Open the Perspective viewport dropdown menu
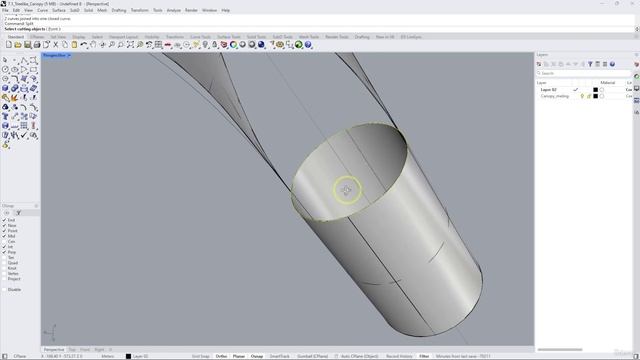This screenshot has height=360, width=640. pos(69,55)
